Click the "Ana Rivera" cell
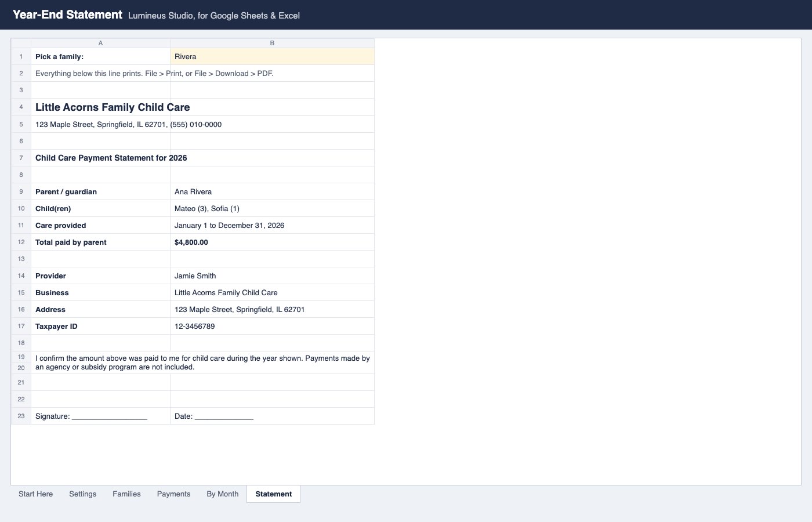 coord(272,192)
